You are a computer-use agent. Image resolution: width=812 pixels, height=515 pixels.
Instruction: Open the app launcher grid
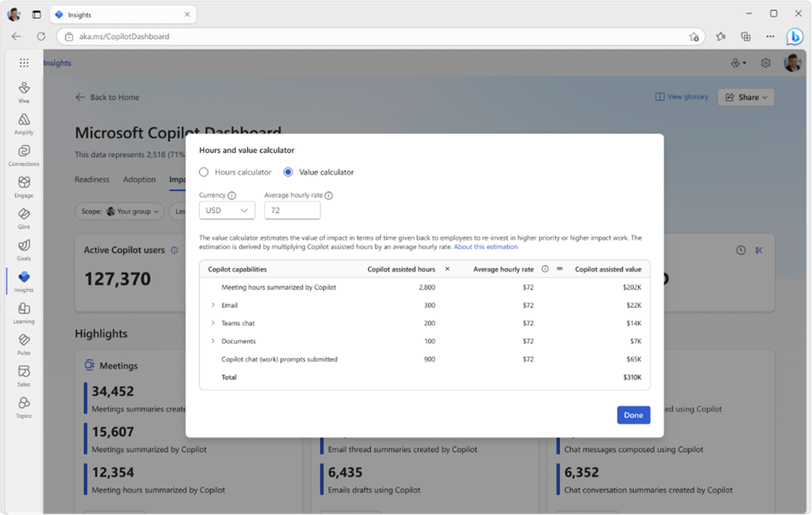(x=24, y=63)
